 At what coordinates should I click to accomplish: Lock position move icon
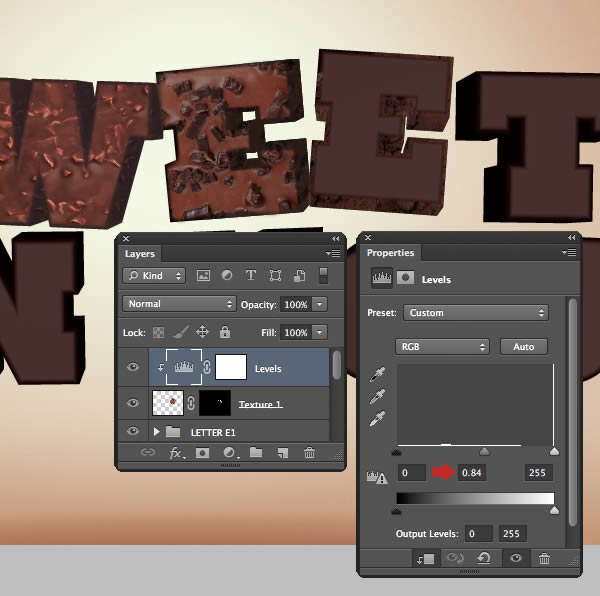coord(202,332)
